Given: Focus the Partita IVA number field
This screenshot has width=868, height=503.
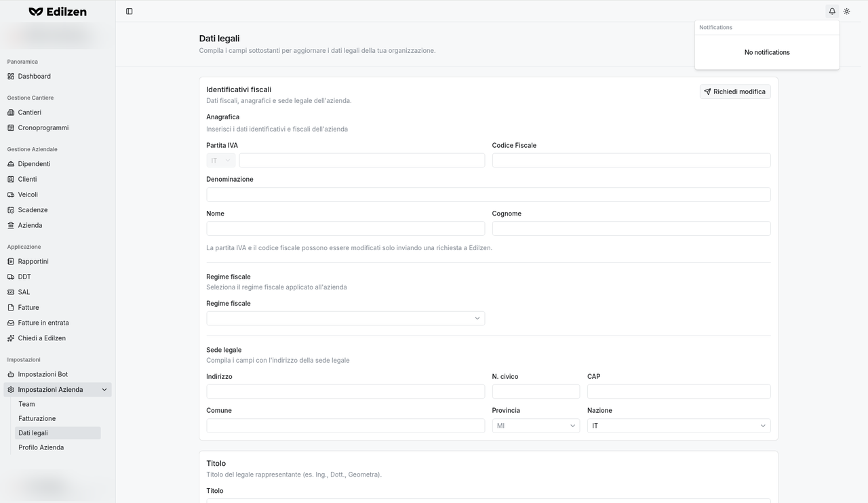Looking at the screenshot, I should (x=361, y=161).
